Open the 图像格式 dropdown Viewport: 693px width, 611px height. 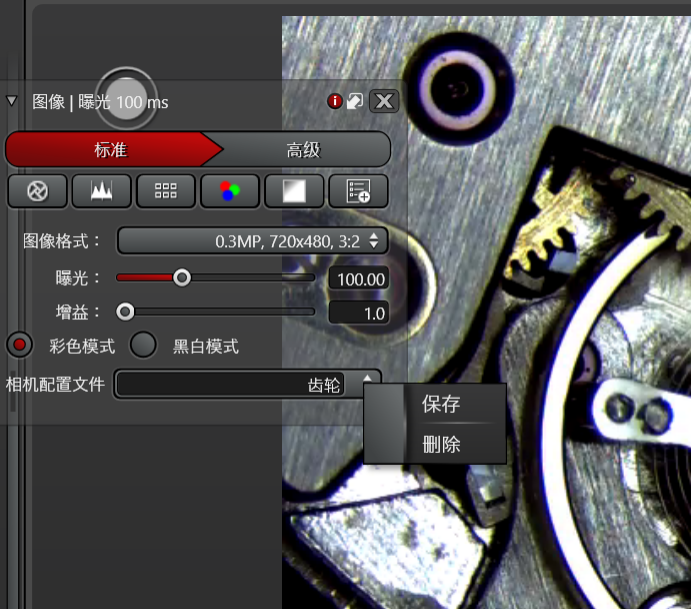[252, 241]
